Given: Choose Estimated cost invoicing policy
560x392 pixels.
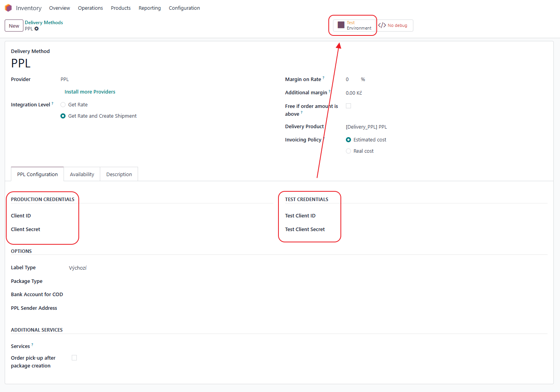Looking at the screenshot, I should tap(348, 140).
